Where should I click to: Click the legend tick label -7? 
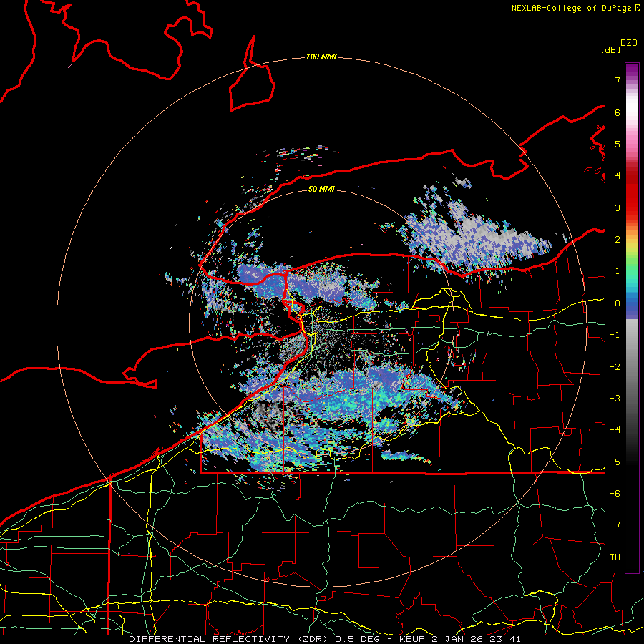pyautogui.click(x=615, y=525)
